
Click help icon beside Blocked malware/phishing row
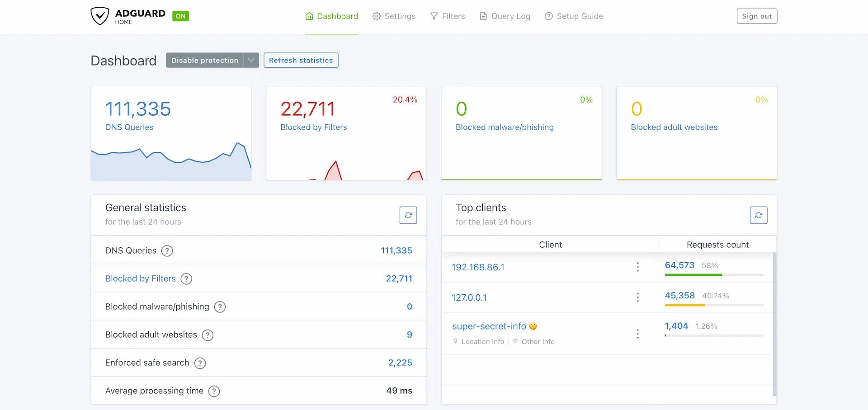click(220, 307)
